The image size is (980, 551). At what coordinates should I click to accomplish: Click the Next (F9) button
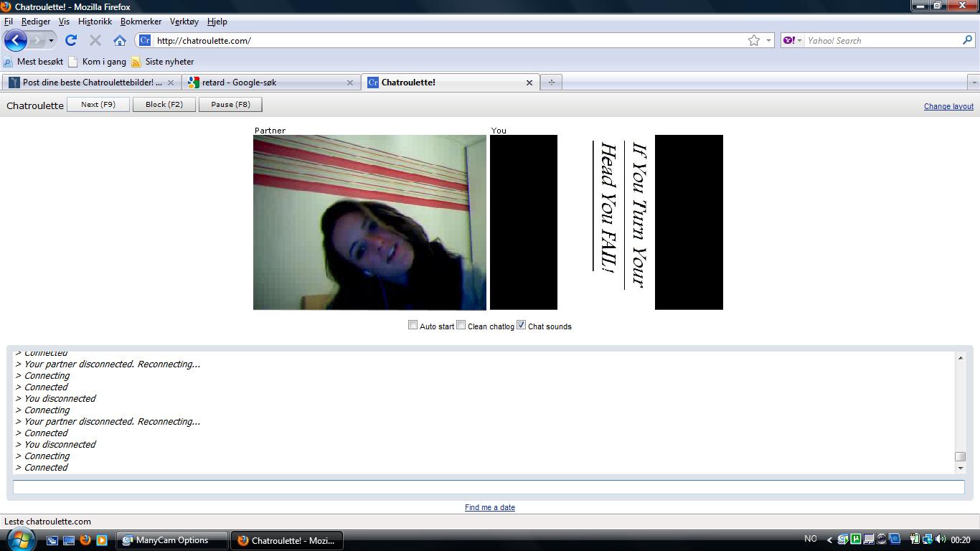pos(98,105)
